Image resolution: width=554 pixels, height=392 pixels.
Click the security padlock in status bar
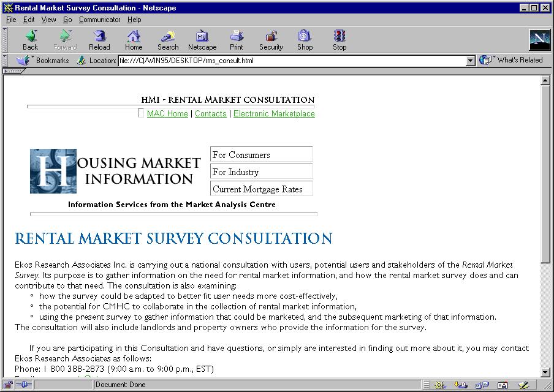pos(9,385)
